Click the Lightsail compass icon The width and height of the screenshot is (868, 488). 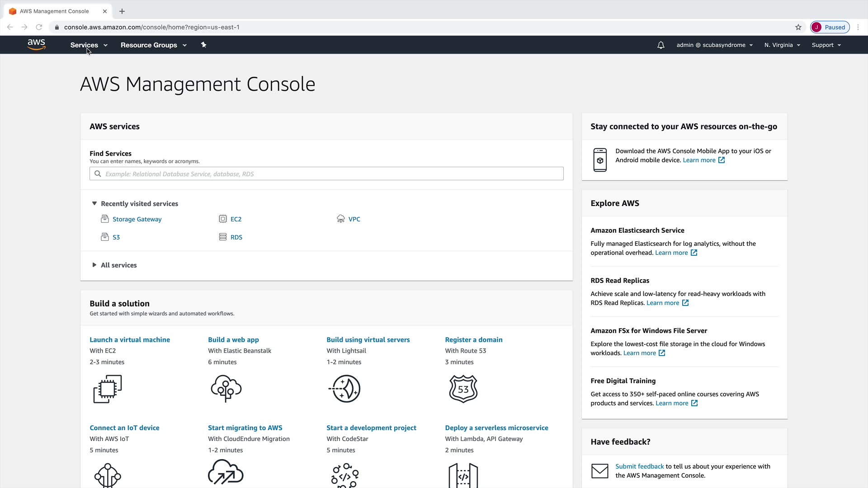coord(344,389)
